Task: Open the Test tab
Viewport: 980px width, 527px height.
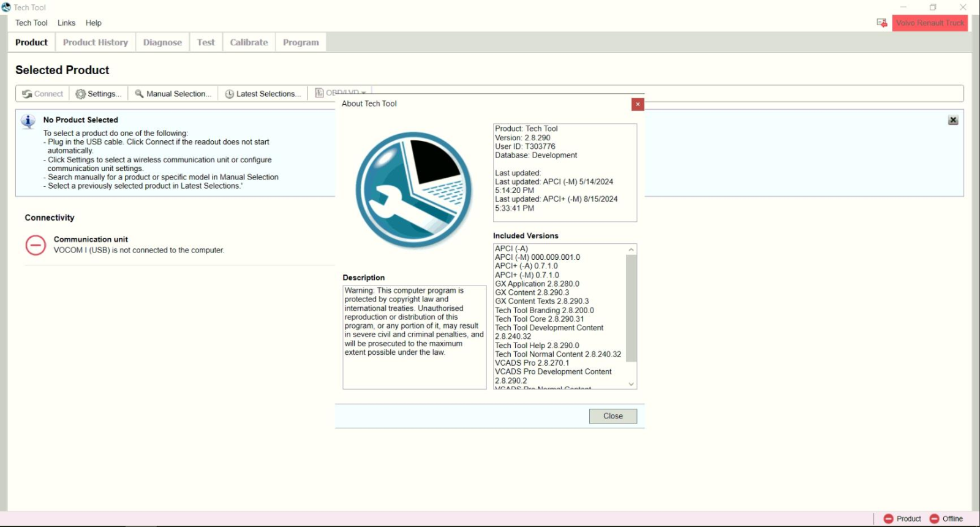Action: [206, 42]
